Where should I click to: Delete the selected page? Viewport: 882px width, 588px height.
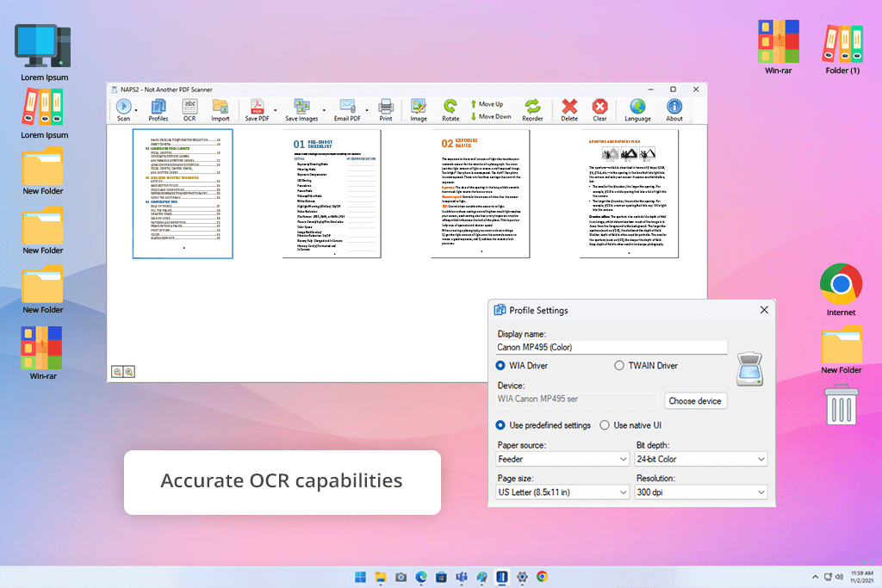tap(569, 109)
